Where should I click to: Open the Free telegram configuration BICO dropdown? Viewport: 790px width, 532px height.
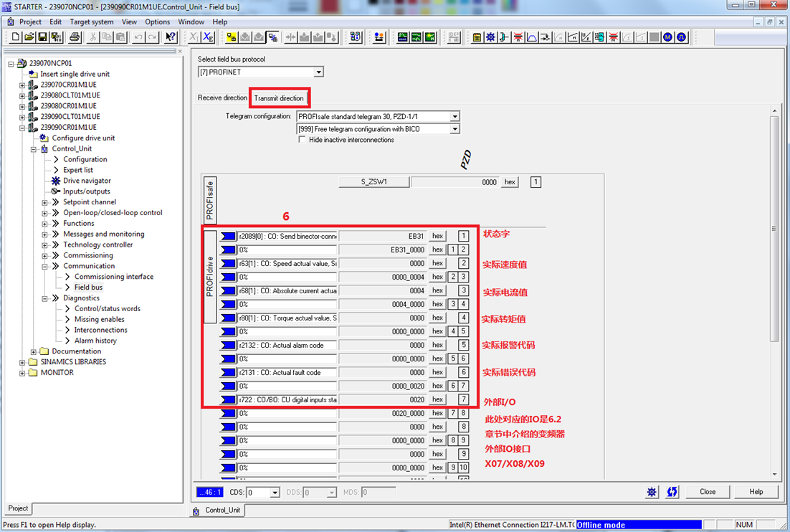pos(454,129)
